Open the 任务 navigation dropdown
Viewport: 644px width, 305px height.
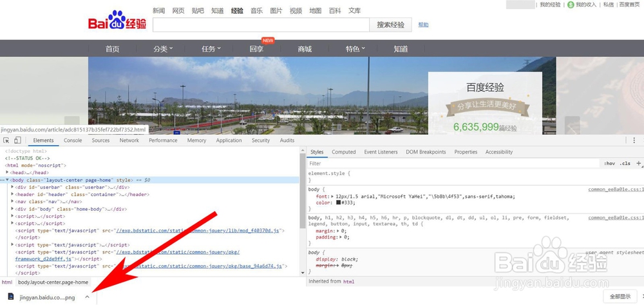click(x=211, y=49)
